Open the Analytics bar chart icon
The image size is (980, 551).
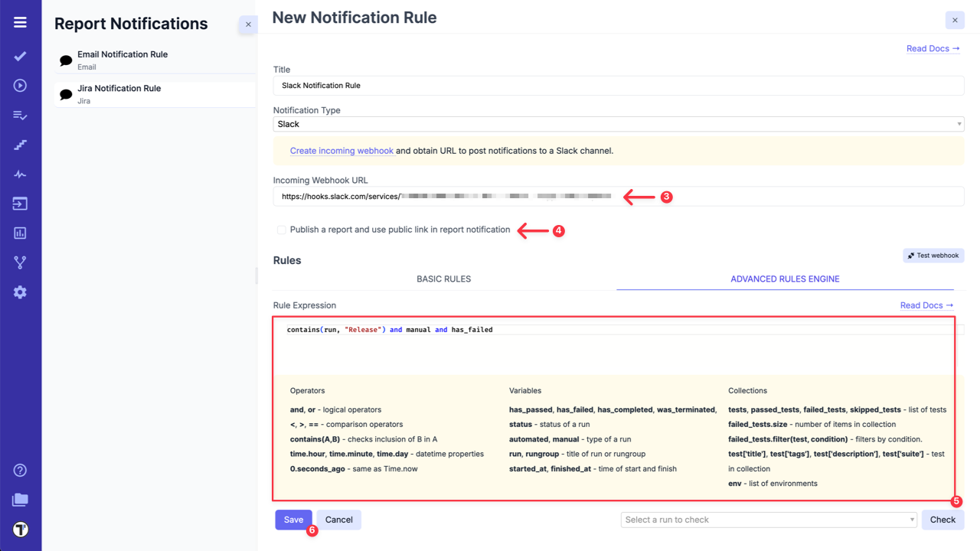click(x=19, y=233)
